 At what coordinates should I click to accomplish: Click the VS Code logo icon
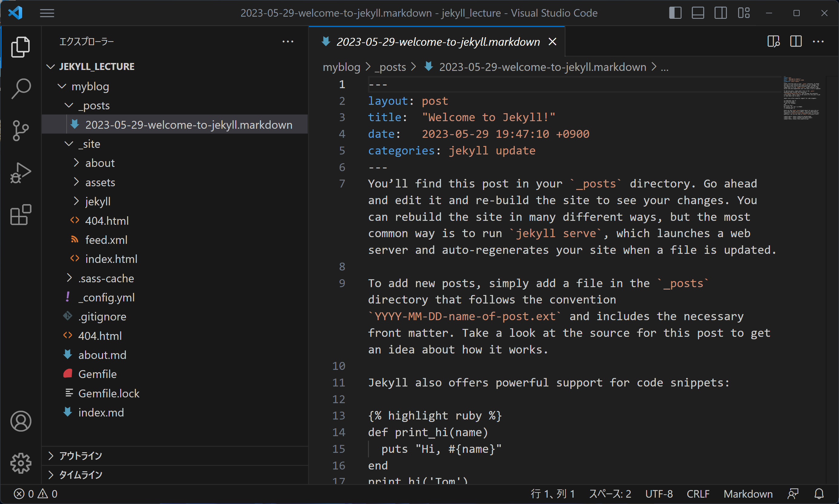[16, 13]
